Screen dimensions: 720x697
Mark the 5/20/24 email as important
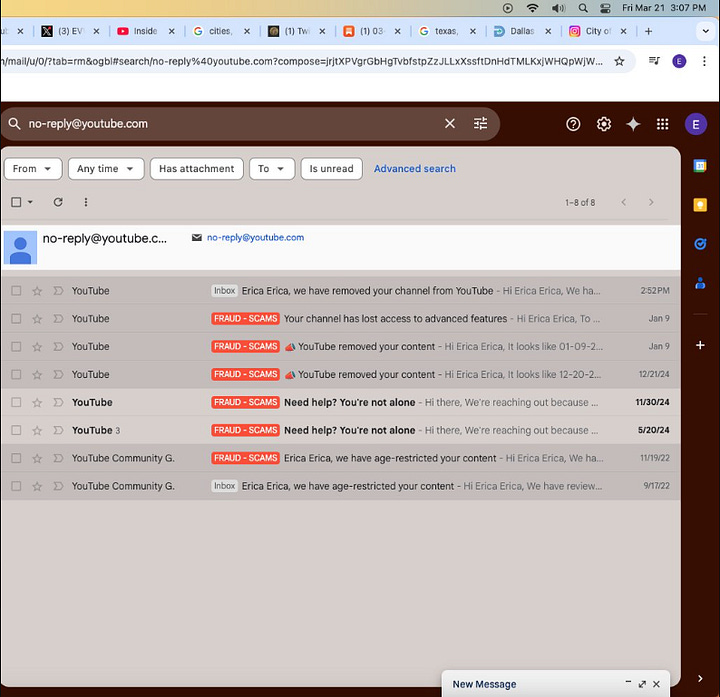tap(58, 430)
